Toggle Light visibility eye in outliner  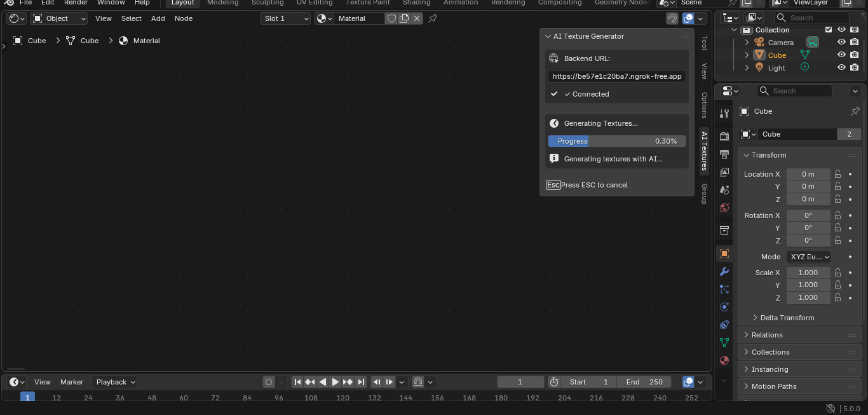click(841, 67)
